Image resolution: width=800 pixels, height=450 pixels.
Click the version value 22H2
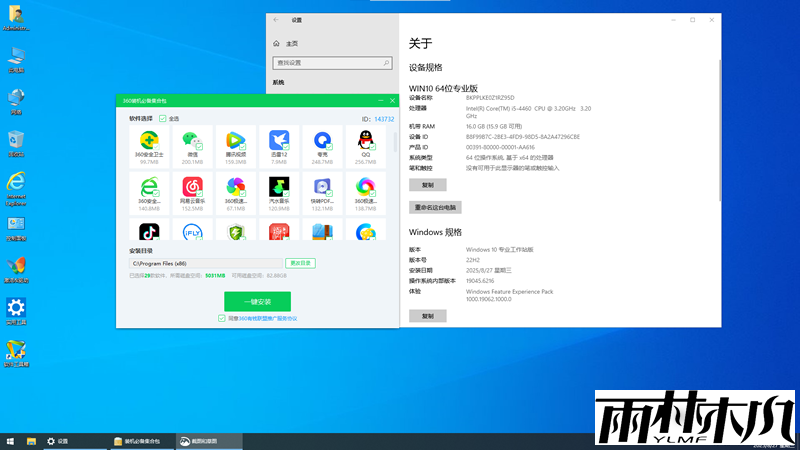point(472,260)
